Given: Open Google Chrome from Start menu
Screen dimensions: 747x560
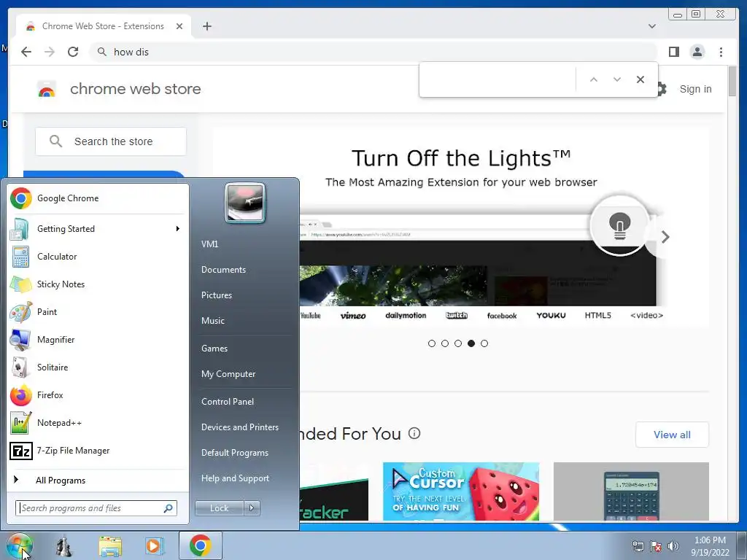Looking at the screenshot, I should (x=98, y=198).
